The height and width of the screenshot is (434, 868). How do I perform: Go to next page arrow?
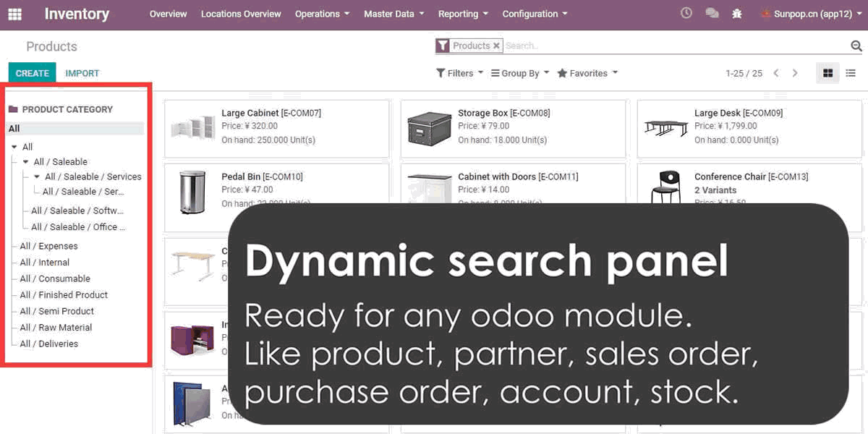pyautogui.click(x=795, y=73)
